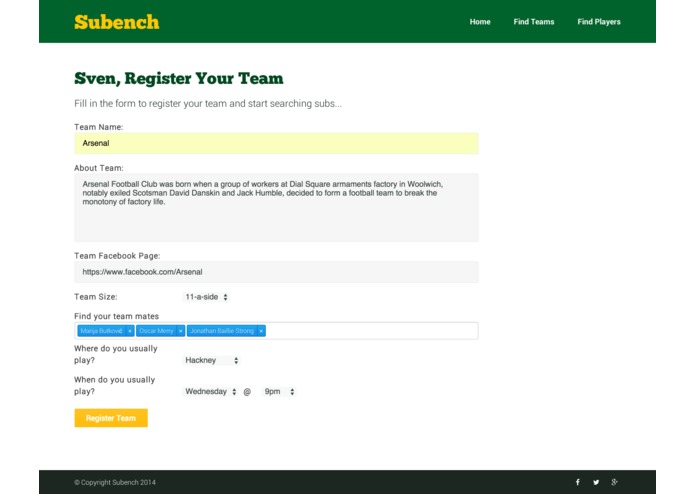Click empty area of team mates tag input

pos(371,331)
